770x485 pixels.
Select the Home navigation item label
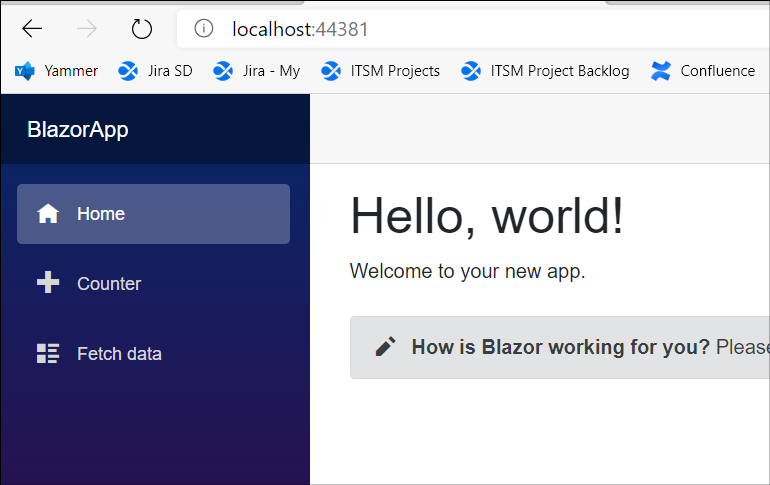point(101,214)
